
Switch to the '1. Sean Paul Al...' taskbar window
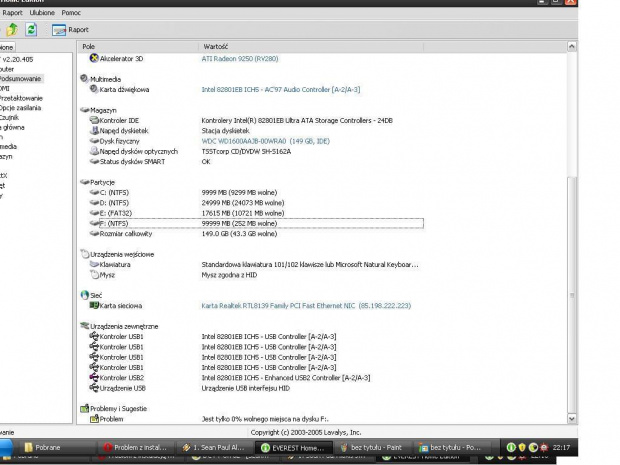(x=214, y=448)
